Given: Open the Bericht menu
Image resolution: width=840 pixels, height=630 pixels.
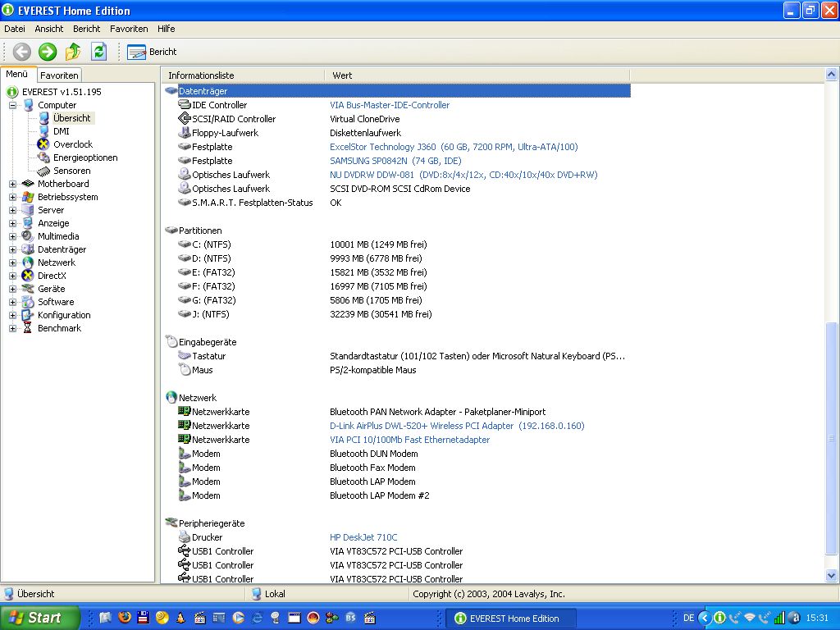Looking at the screenshot, I should [86, 29].
